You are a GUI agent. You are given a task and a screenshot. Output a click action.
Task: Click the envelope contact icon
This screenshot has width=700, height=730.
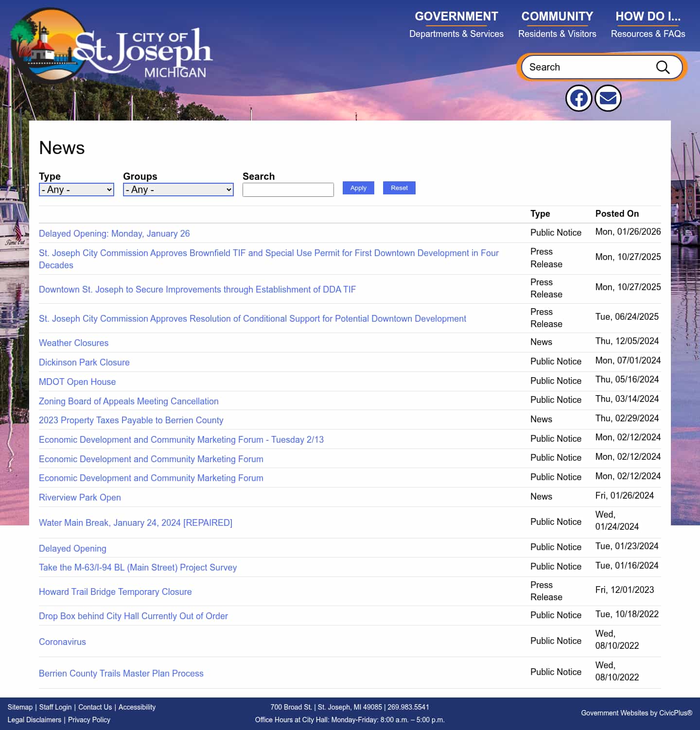[608, 98]
